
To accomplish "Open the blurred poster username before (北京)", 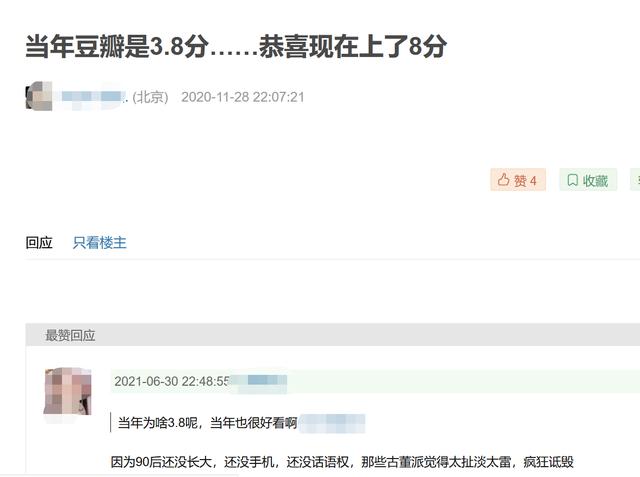I will tap(92, 97).
